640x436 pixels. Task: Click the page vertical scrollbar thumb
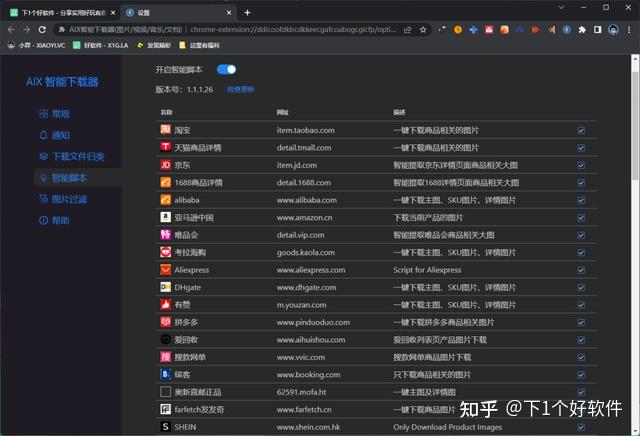click(635, 125)
